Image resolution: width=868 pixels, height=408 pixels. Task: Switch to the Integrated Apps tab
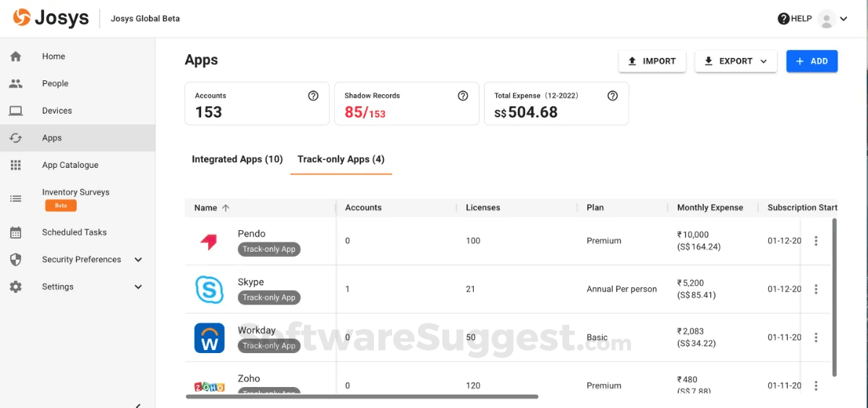(237, 159)
